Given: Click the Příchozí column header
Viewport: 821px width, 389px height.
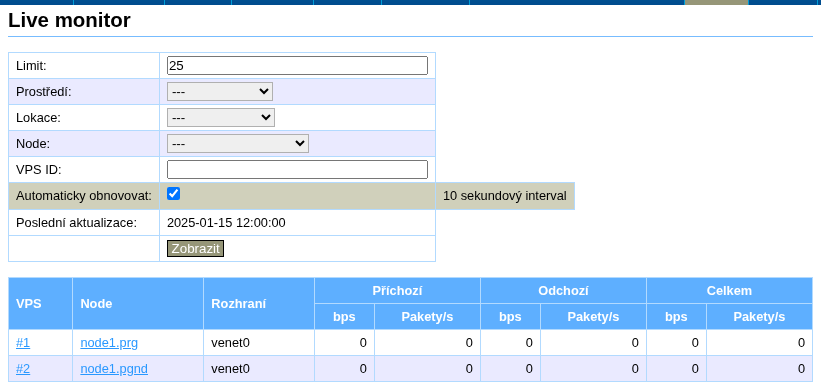Looking at the screenshot, I should pyautogui.click(x=397, y=291).
